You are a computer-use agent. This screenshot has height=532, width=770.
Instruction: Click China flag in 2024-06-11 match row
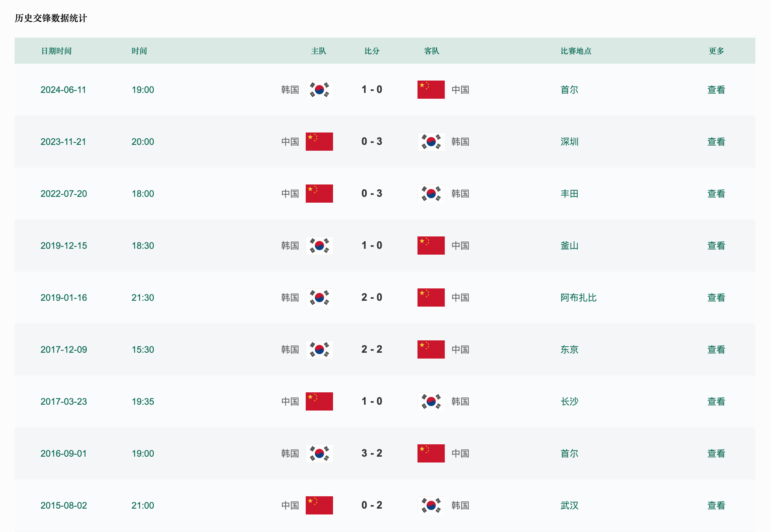pyautogui.click(x=431, y=90)
